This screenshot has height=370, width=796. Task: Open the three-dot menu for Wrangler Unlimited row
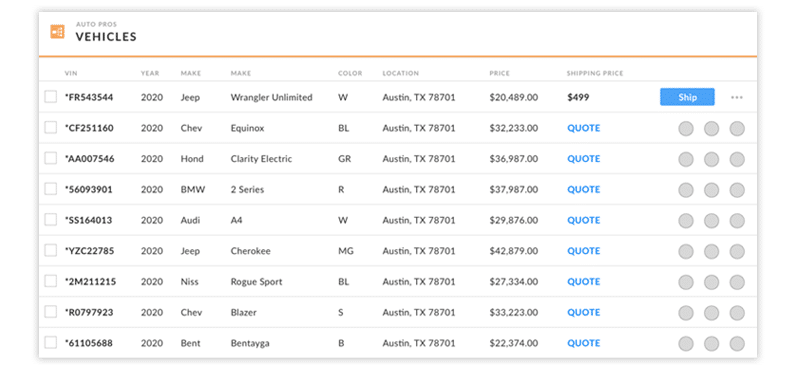coord(737,97)
